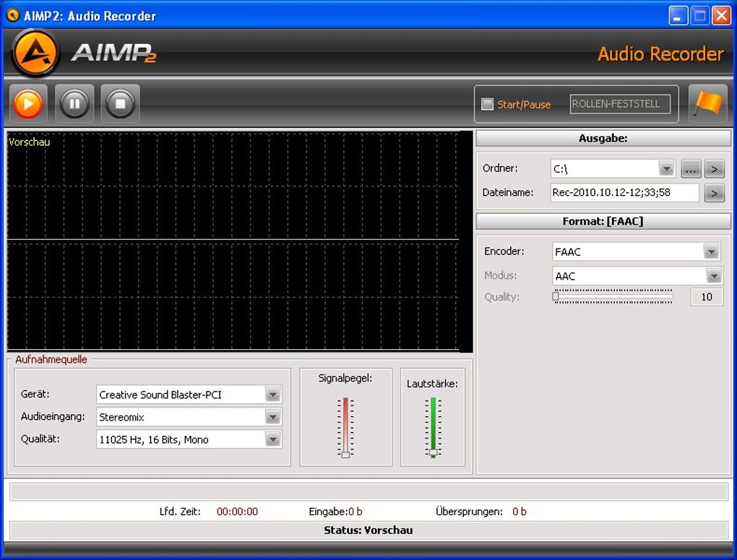Enable the Start/Pause hotkey checkbox
737x560 pixels.
(x=488, y=104)
